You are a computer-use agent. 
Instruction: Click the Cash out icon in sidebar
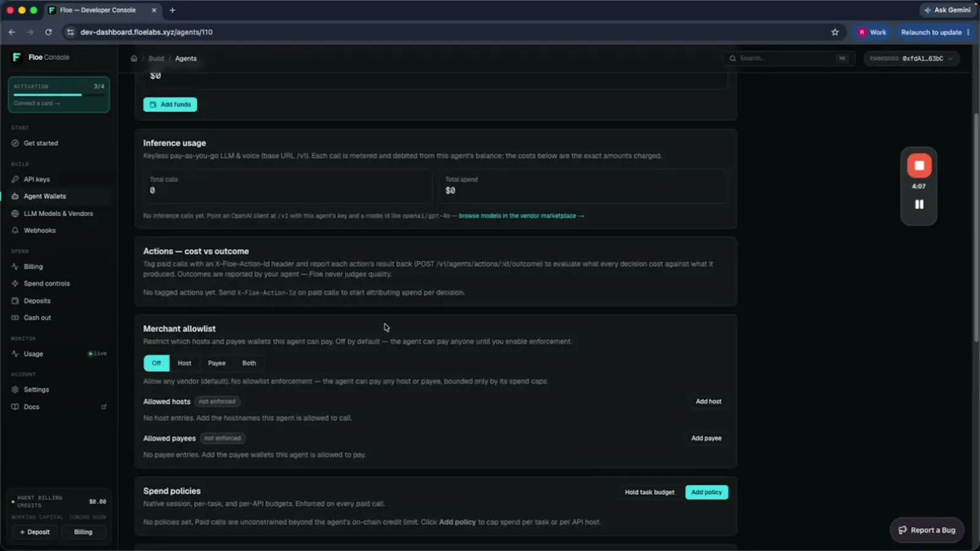15,318
